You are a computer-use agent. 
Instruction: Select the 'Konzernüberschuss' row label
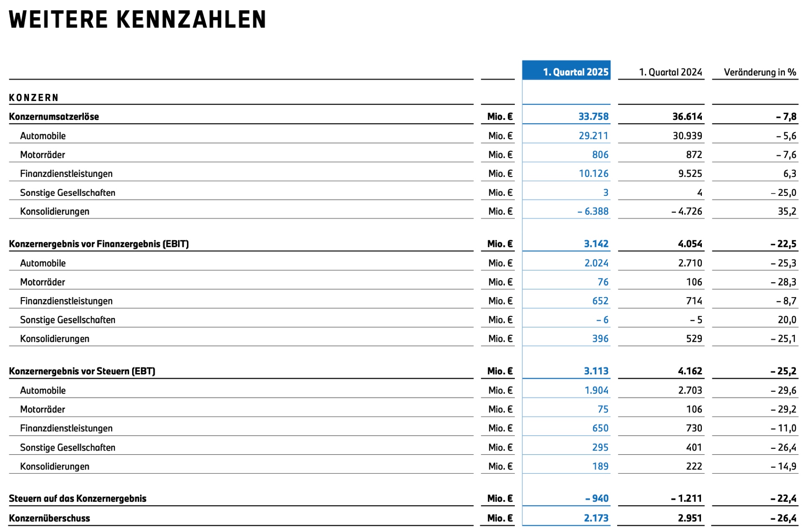pos(49,518)
